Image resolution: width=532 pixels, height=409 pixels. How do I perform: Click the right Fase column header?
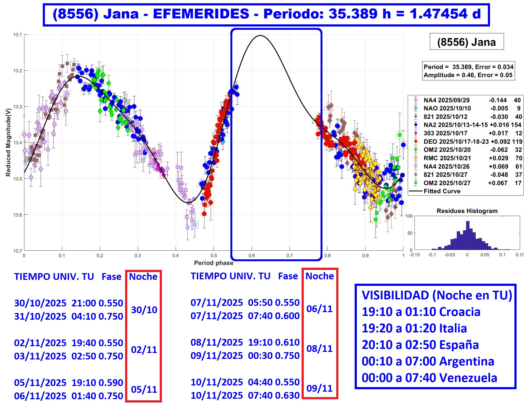(x=288, y=276)
